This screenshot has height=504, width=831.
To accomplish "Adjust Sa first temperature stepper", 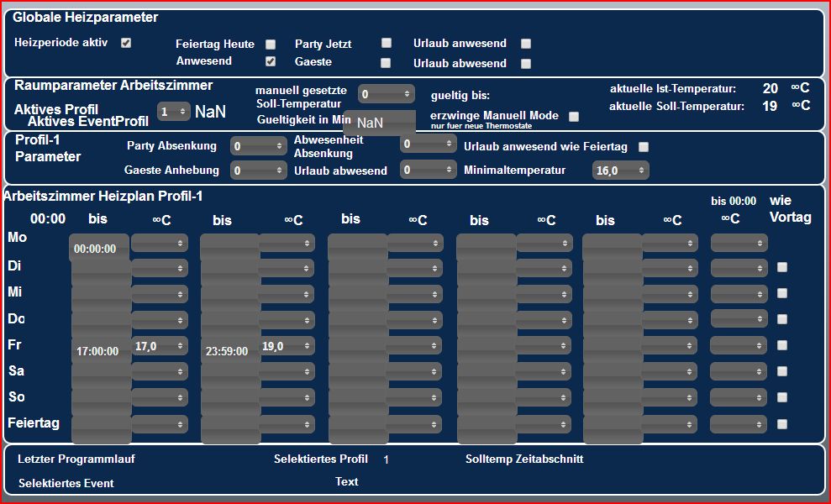I will [x=160, y=371].
